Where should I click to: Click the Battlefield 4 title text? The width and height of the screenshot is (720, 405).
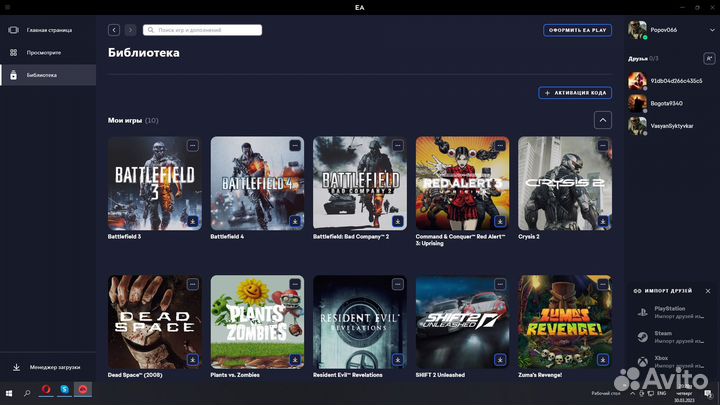pos(227,236)
